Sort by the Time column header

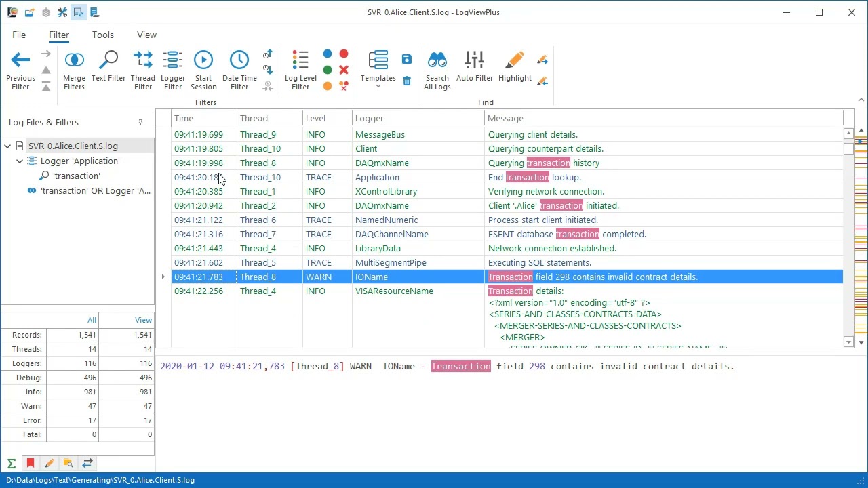203,118
